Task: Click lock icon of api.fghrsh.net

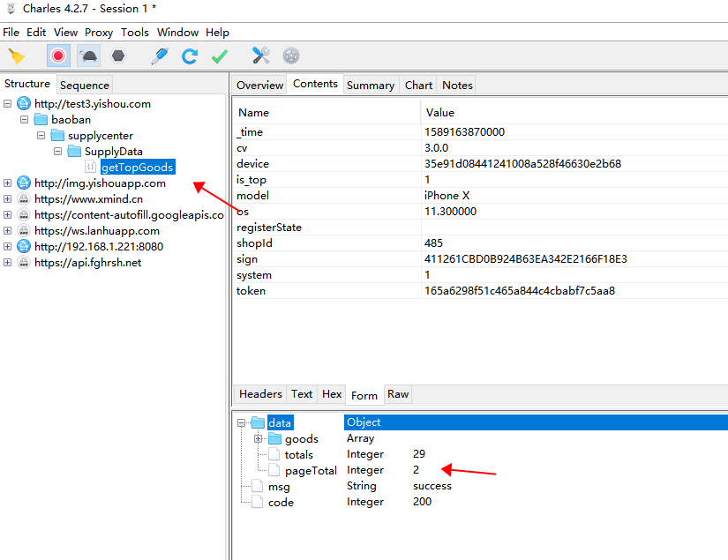Action: click(24, 263)
